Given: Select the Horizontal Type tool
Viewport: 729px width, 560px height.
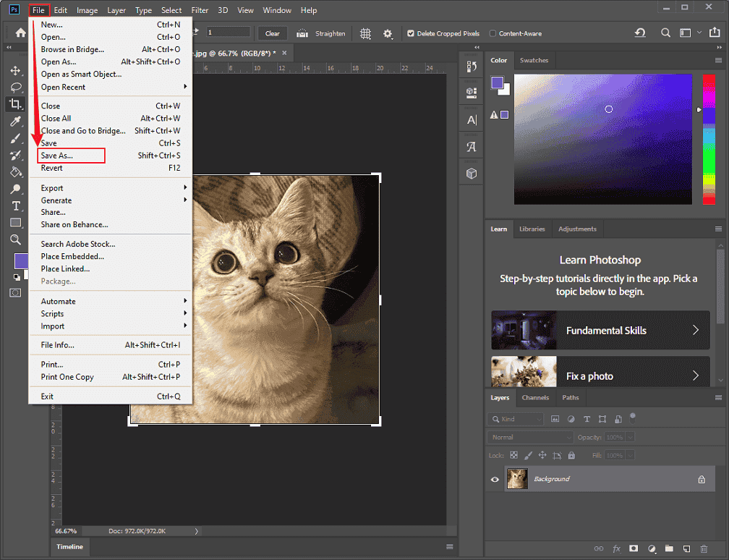Looking at the screenshot, I should (16, 206).
